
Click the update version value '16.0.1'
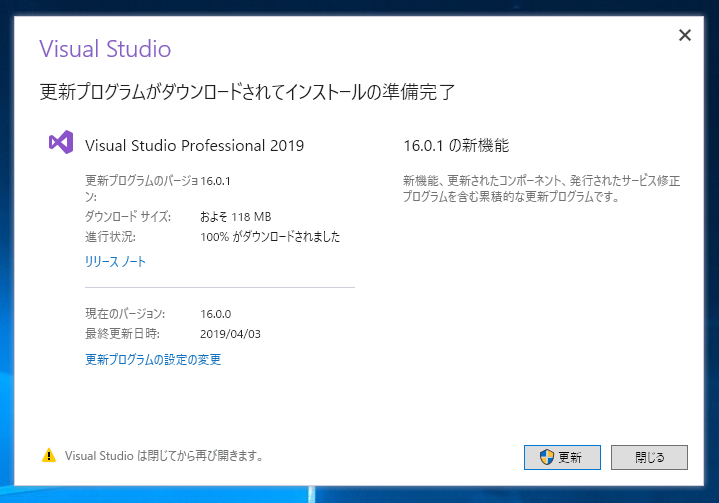pos(215,181)
